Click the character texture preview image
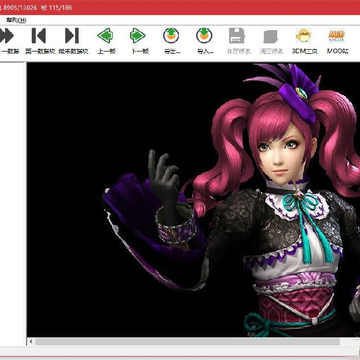 (193, 200)
